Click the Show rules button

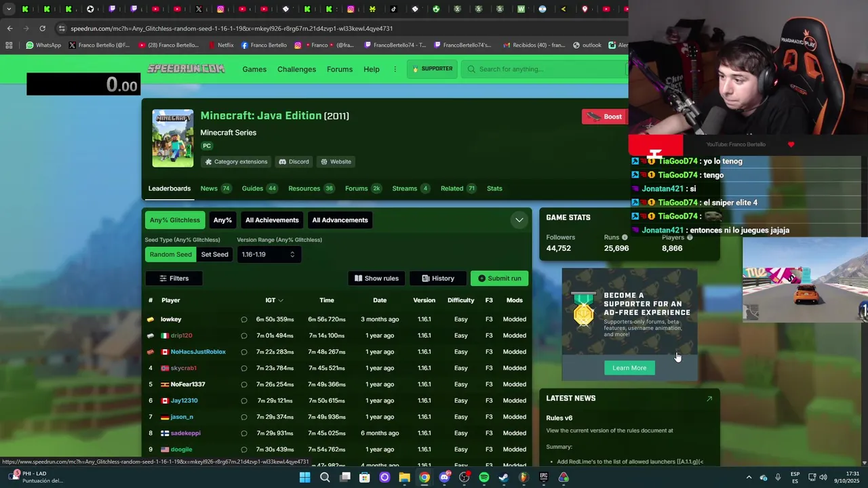[x=376, y=279]
